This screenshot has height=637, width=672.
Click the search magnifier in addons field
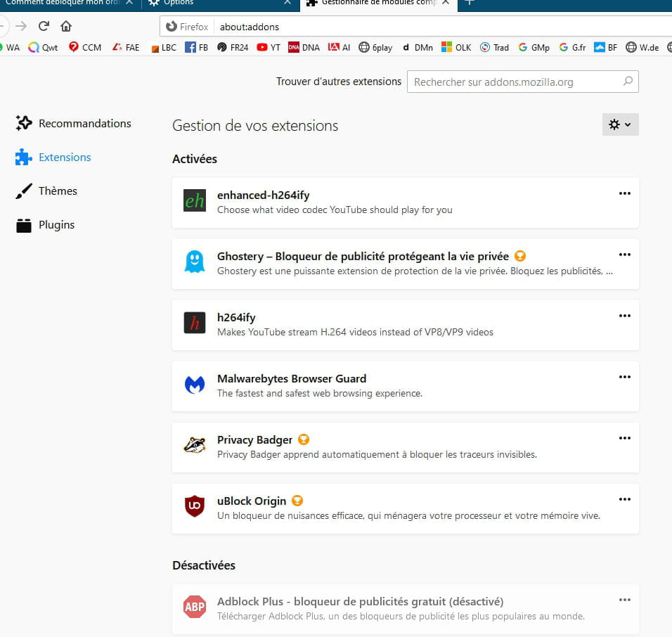click(628, 81)
